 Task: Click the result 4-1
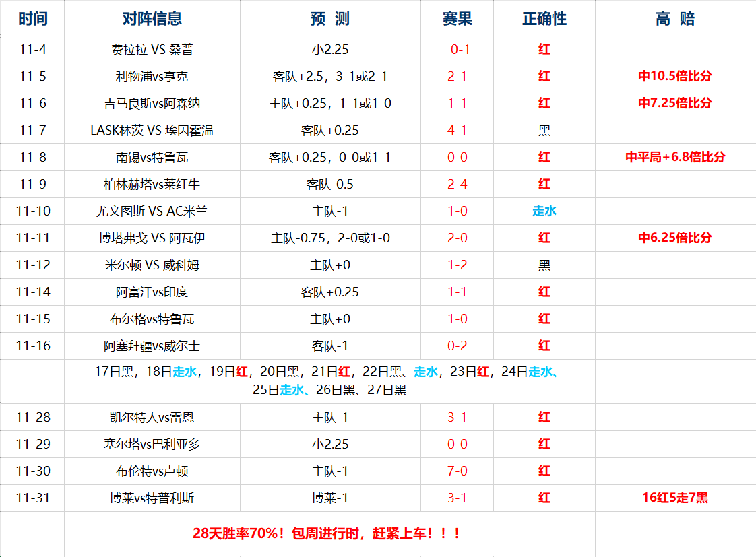[x=457, y=130]
